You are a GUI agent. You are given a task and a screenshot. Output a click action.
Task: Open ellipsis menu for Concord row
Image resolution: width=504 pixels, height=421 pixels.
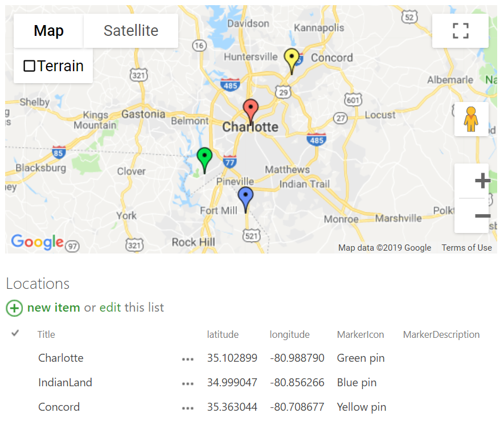click(188, 408)
